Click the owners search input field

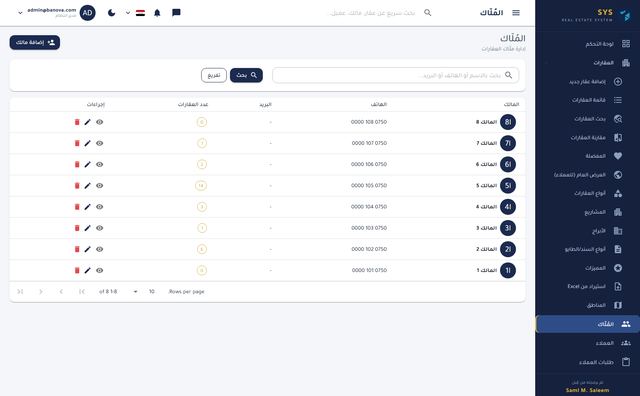coord(396,75)
